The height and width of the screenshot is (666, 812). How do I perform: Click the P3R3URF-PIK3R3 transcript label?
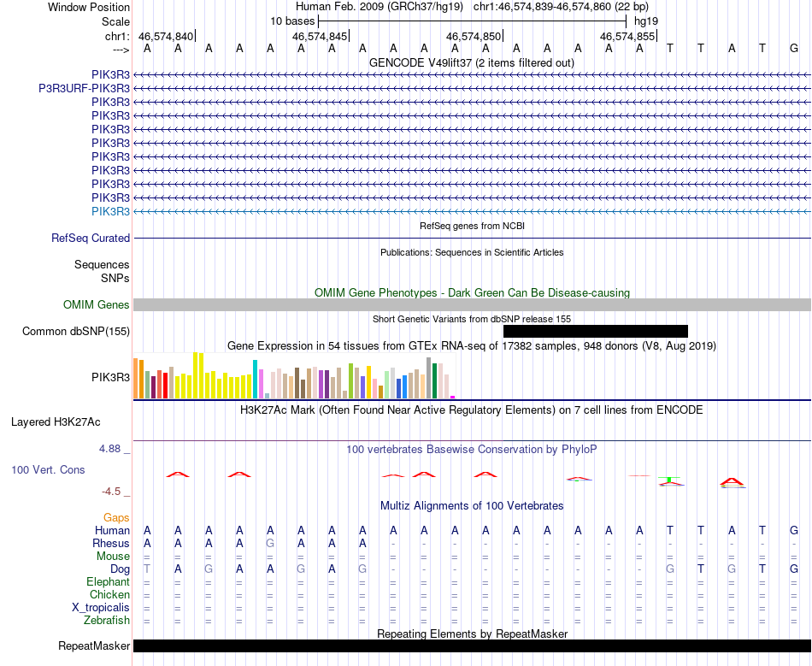click(x=84, y=89)
